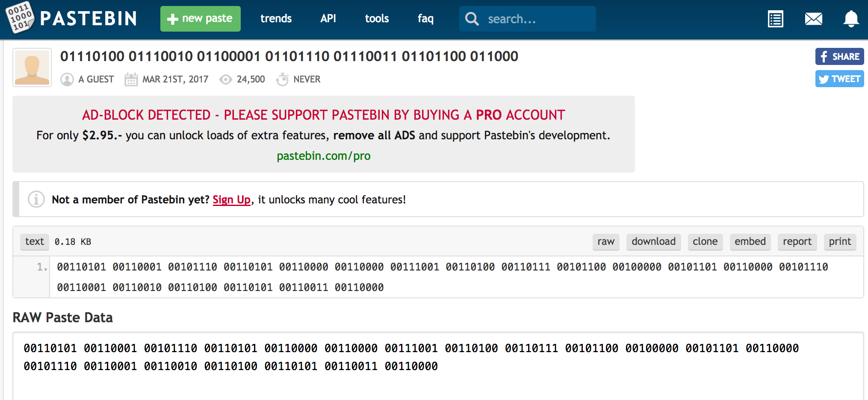Click the eye views icon
Screen dimensions: 868x400
225,79
